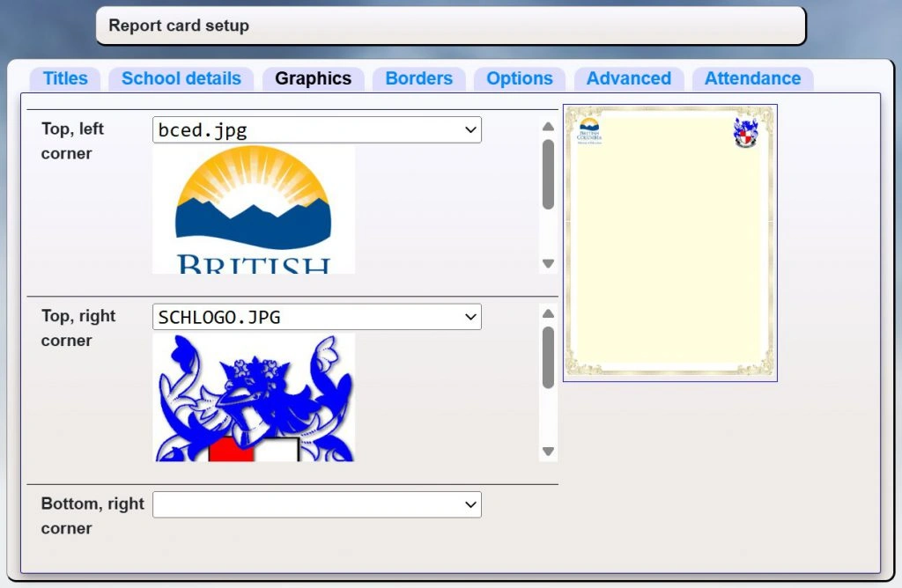The width and height of the screenshot is (902, 588).
Task: Select the Graphics tab
Action: tap(313, 78)
